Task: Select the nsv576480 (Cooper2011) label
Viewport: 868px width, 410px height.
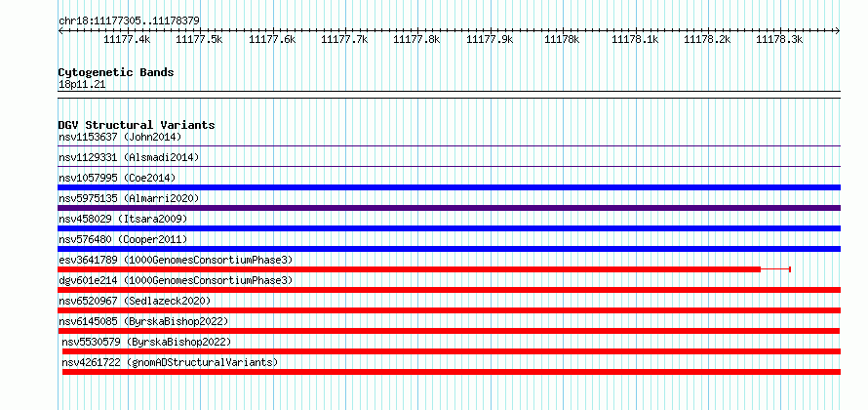Action: 123,239
